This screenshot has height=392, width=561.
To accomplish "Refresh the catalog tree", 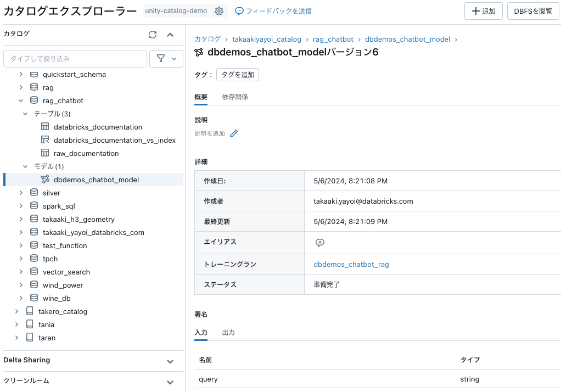I will click(153, 35).
